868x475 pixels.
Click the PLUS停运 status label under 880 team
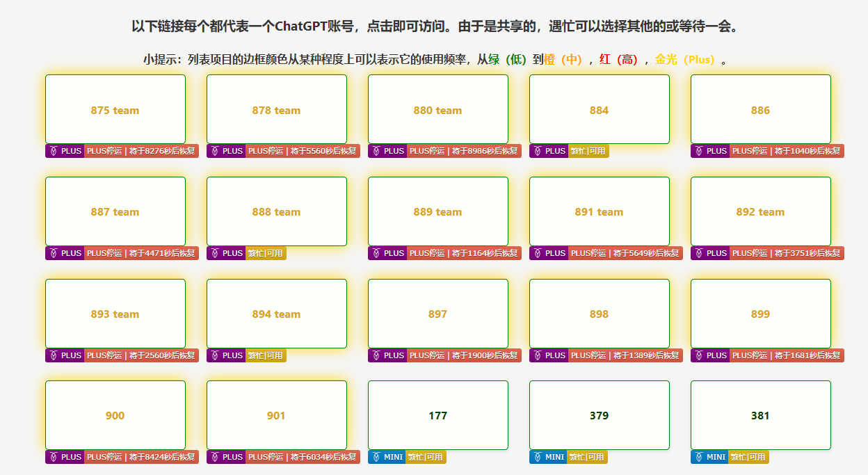click(464, 151)
